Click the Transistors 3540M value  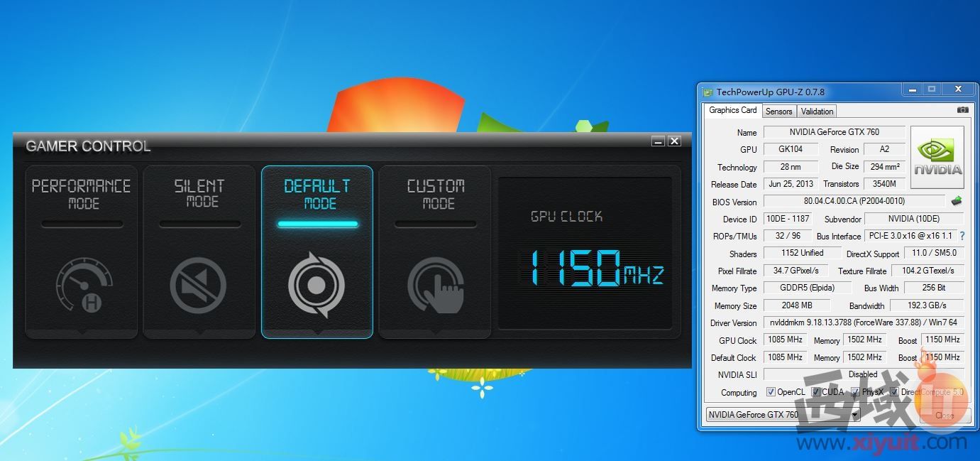[x=885, y=184]
